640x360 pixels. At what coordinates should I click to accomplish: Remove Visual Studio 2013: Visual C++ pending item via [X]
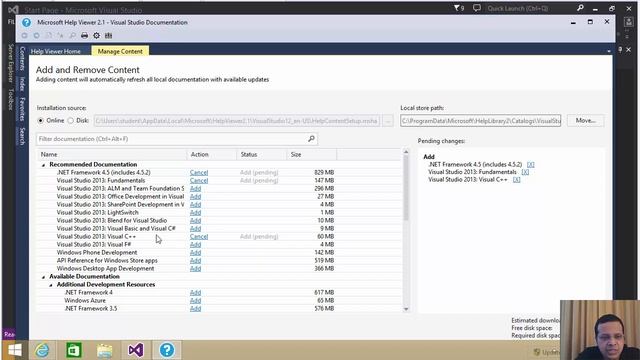516,180
